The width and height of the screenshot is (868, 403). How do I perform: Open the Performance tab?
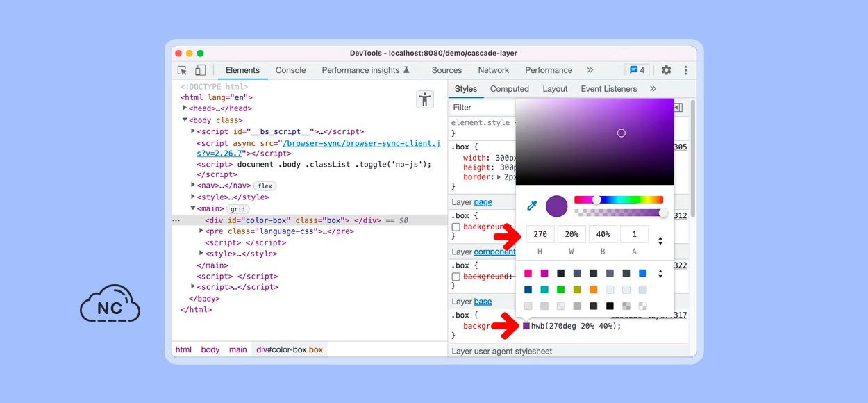549,70
